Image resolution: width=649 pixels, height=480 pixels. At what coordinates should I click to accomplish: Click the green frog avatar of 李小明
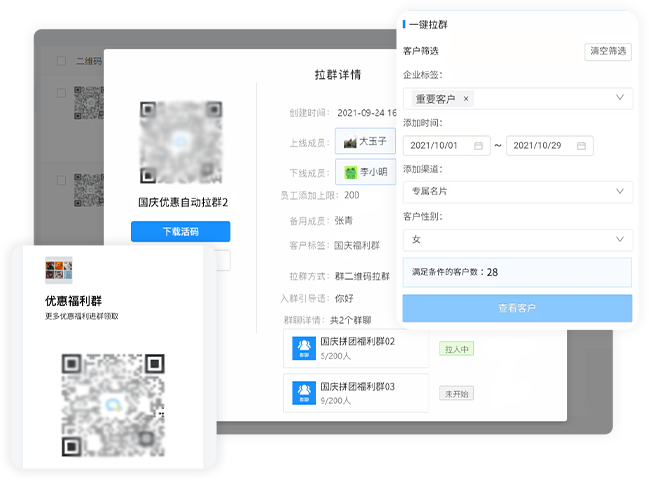pyautogui.click(x=351, y=172)
